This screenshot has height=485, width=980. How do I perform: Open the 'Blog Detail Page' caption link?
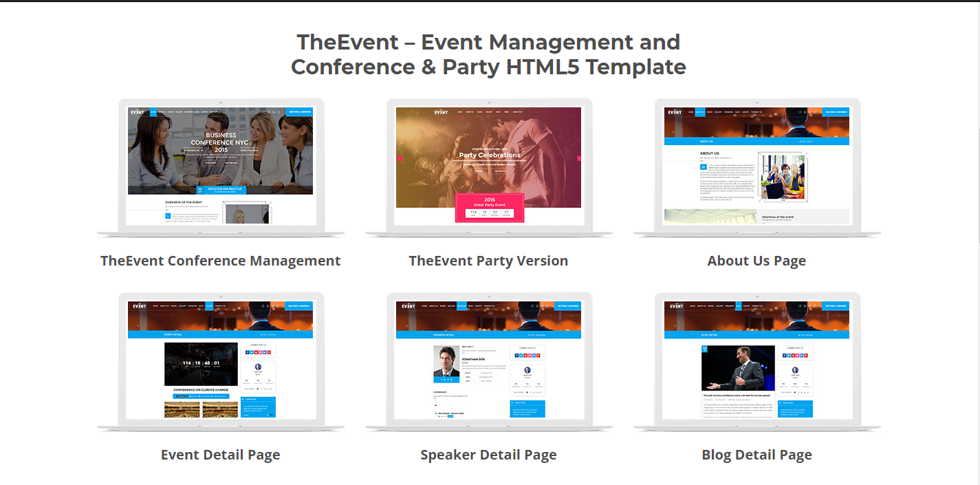tap(756, 455)
